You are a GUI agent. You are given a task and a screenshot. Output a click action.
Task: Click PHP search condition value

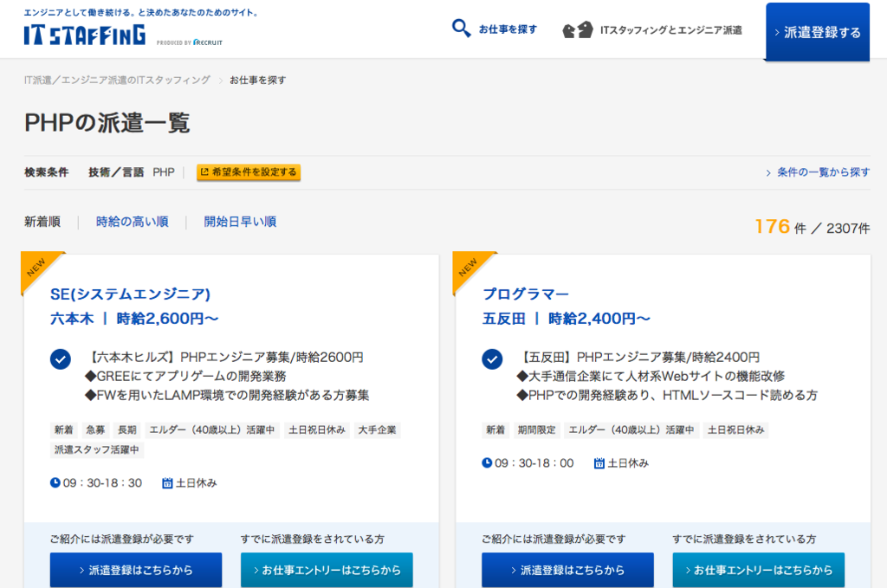[x=164, y=171]
